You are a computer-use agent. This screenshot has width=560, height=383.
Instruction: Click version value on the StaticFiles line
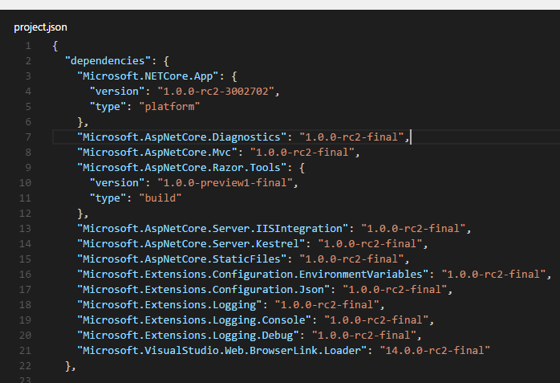click(352, 259)
